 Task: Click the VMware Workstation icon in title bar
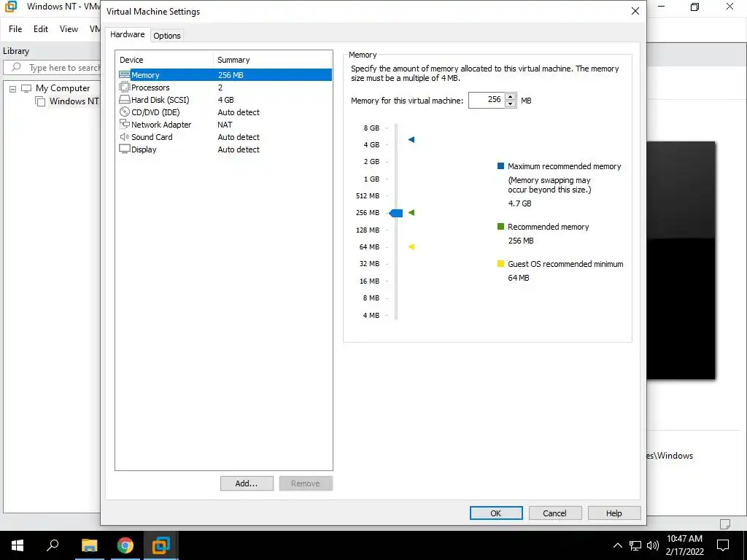[10, 7]
